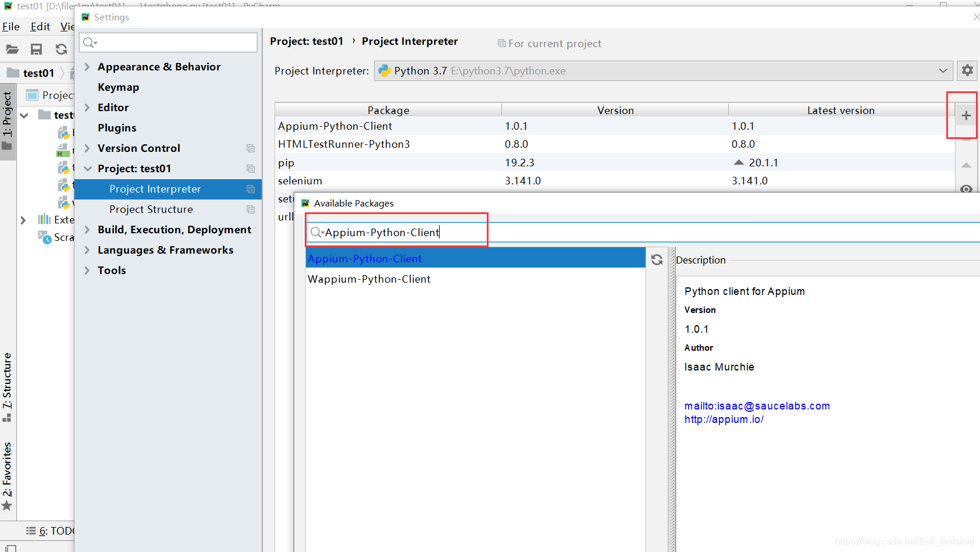
Task: Select Keymap in settings tree
Action: tap(119, 87)
